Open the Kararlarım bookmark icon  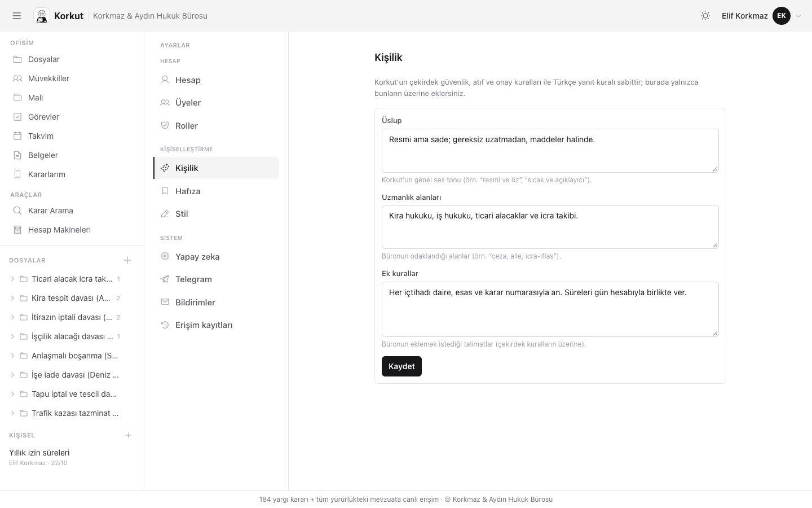pyautogui.click(x=17, y=174)
